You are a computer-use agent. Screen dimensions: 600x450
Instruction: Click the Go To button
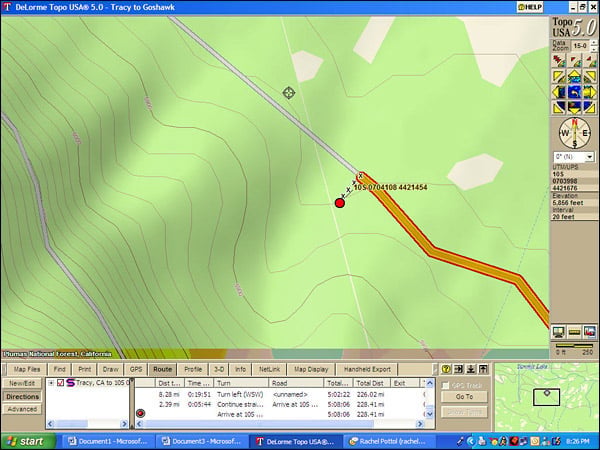465,397
